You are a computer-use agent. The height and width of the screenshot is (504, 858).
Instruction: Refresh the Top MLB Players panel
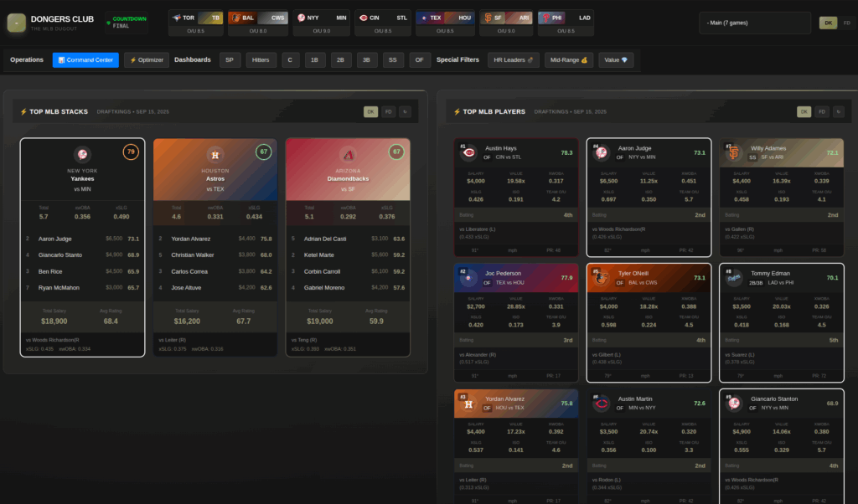(x=839, y=111)
